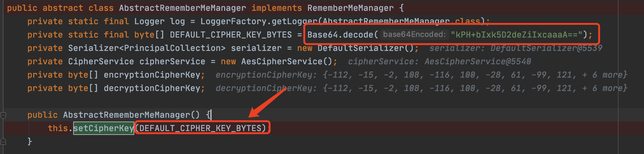Click the base64Encoded parameter hint

tap(414, 34)
